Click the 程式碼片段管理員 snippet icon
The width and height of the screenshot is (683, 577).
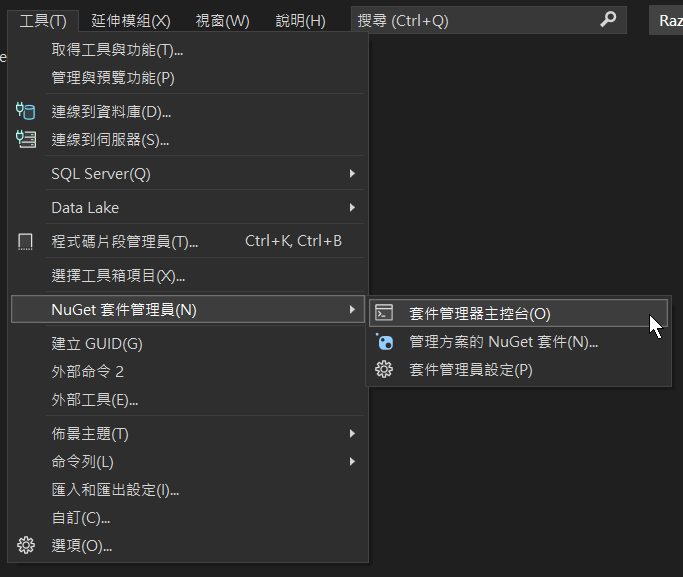(26, 241)
